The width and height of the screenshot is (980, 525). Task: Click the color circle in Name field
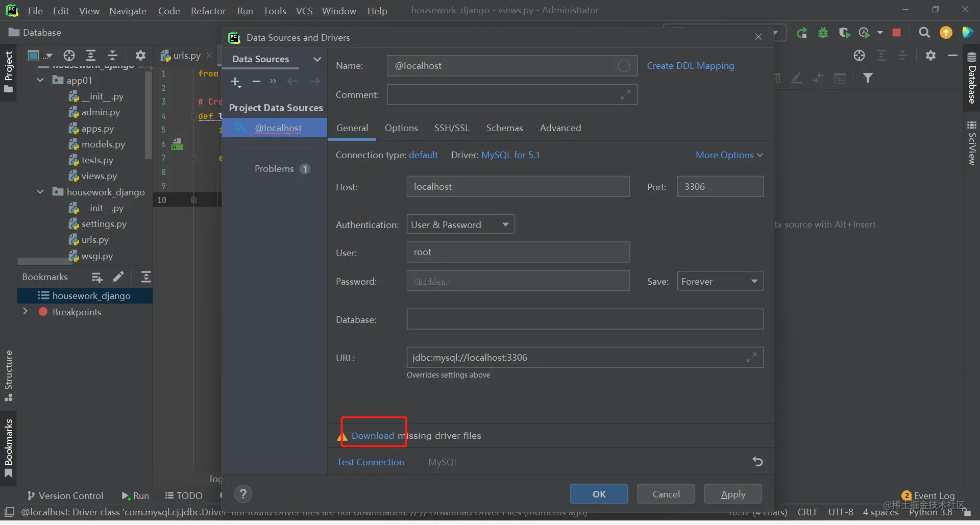624,66
